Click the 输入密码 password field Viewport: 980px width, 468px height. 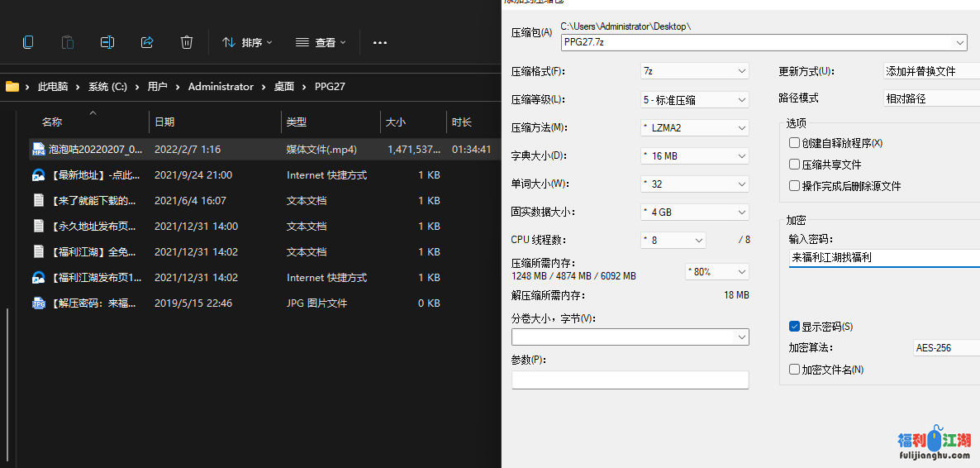(882, 258)
